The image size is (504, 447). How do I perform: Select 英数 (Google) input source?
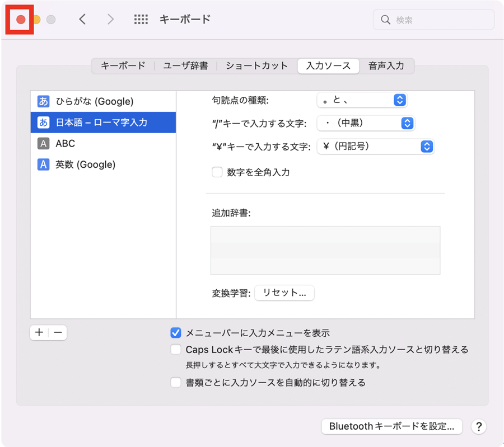[85, 164]
